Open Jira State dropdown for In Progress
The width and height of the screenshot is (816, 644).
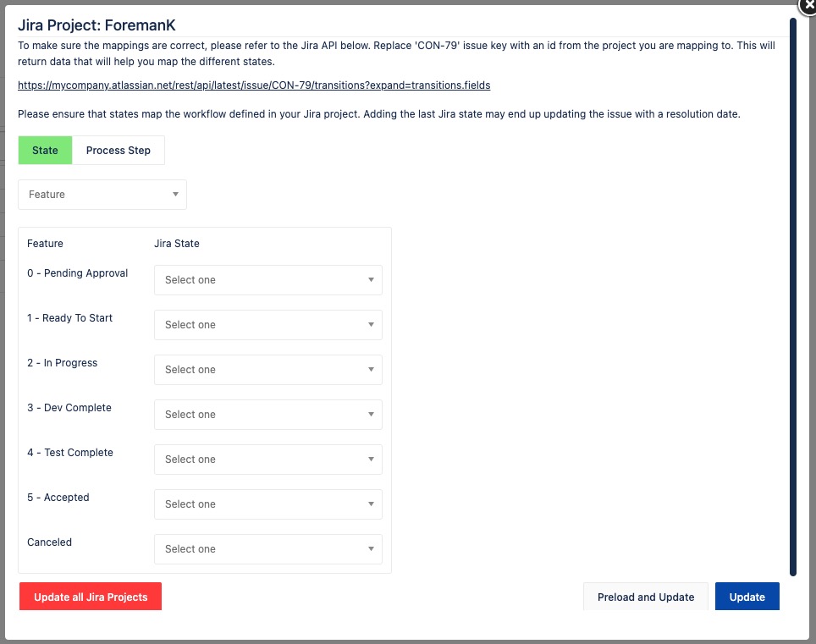click(268, 369)
